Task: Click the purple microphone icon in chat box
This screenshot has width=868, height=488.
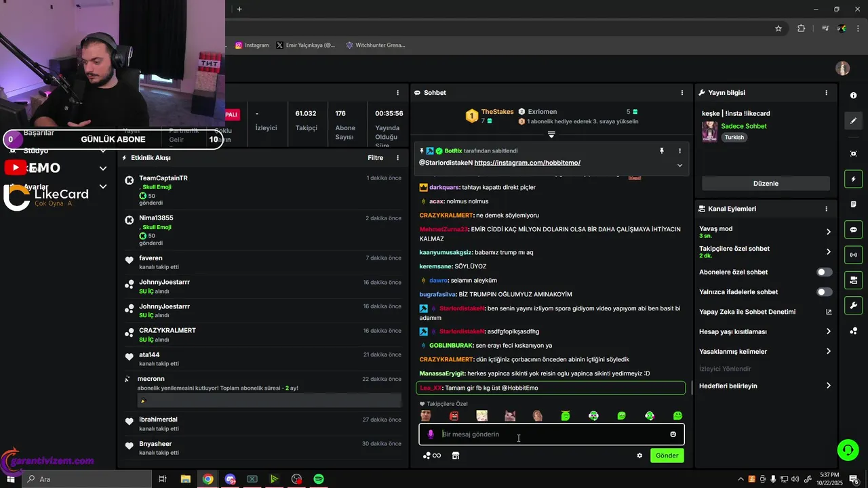Action: coord(430,434)
